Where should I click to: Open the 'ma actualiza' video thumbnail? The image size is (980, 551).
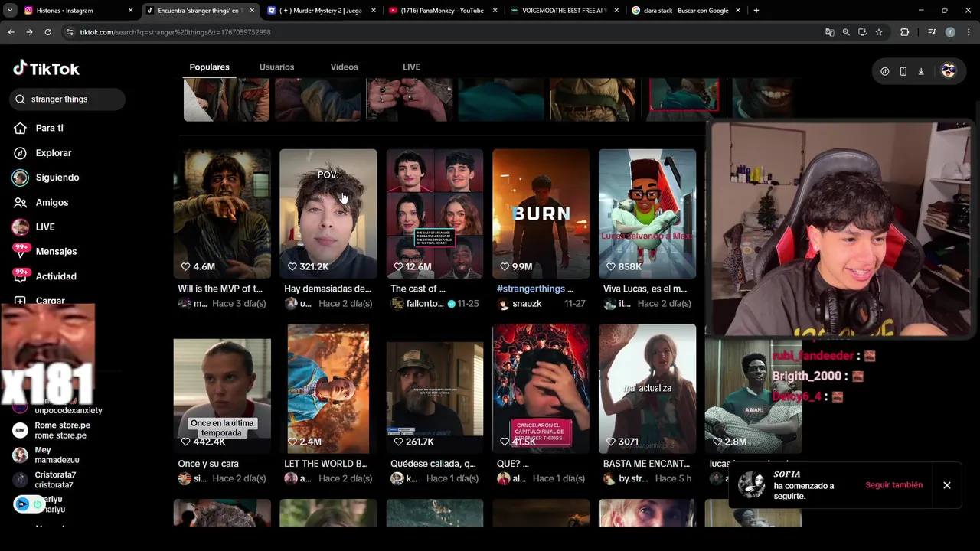(648, 389)
